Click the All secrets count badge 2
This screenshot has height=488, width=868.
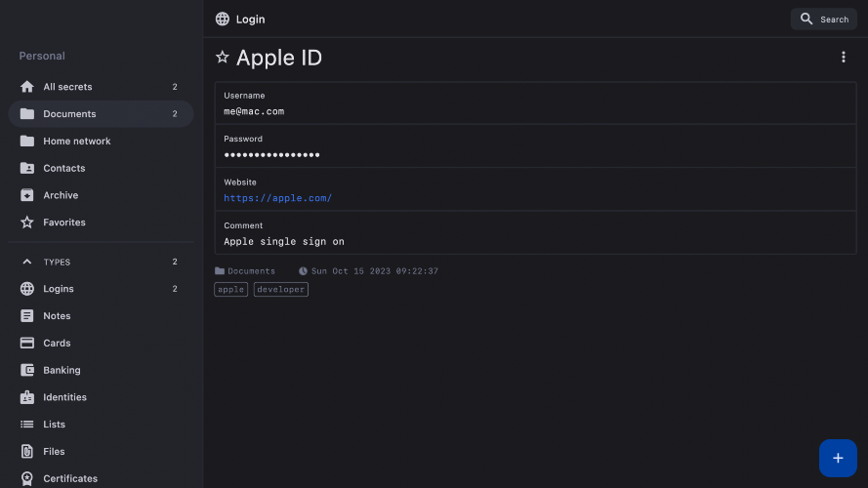(175, 87)
